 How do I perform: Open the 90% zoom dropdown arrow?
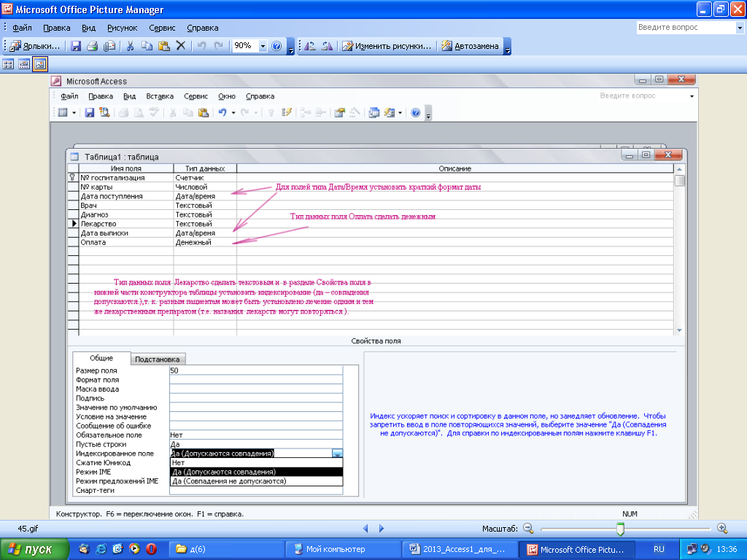pos(263,46)
